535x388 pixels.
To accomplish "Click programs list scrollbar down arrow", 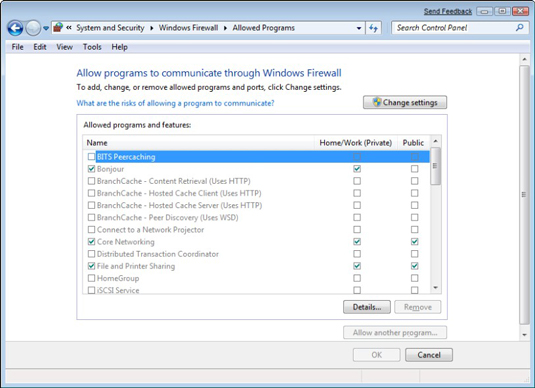I will [435, 288].
